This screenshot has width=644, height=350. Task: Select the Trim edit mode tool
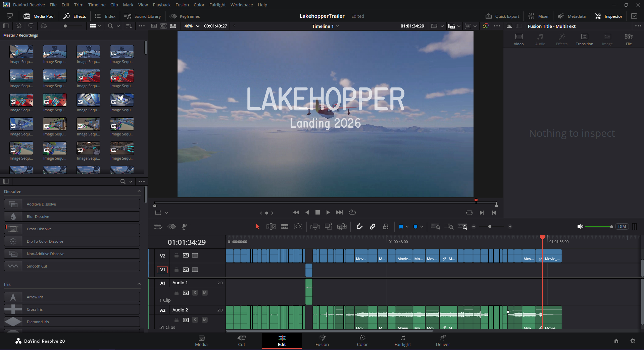(271, 227)
